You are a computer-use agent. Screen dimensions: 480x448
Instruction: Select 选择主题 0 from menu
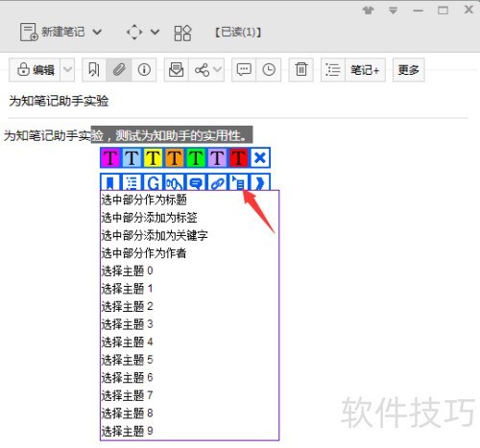tap(189, 271)
